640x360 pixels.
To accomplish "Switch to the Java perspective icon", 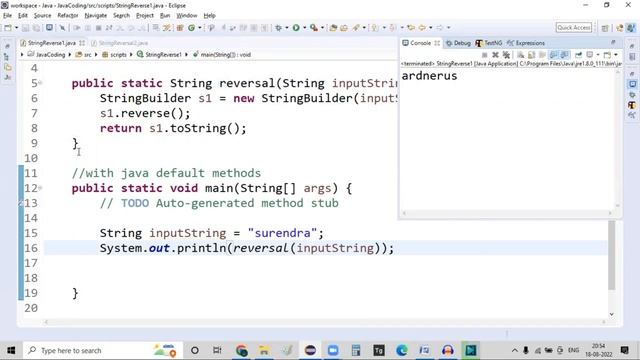I will coord(631,28).
